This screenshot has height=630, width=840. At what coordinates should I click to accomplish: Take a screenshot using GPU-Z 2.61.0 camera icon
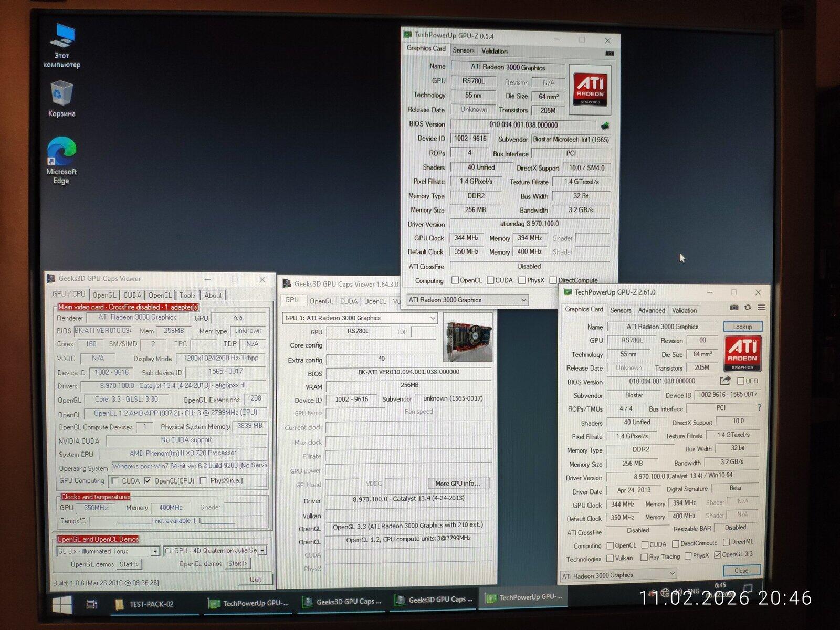734,308
